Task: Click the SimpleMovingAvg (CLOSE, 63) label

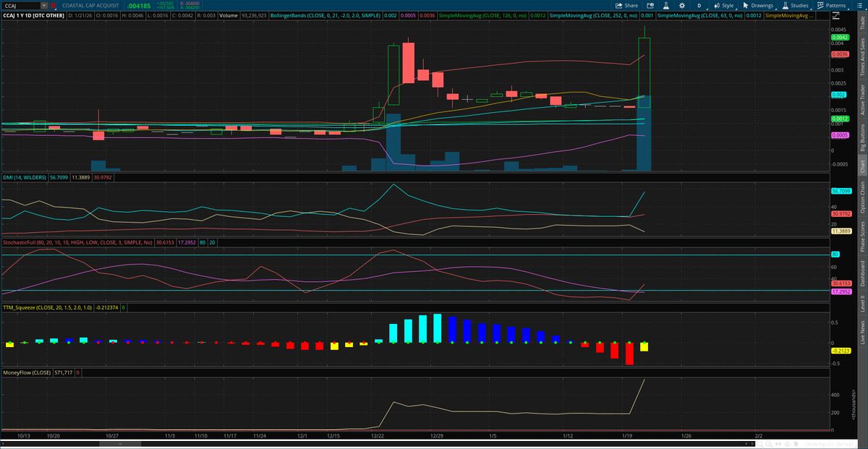Action: (700, 15)
